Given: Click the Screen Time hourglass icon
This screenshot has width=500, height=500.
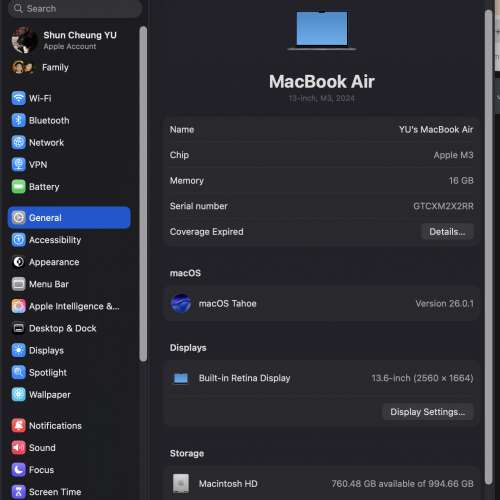Looking at the screenshot, I should 18,492.
